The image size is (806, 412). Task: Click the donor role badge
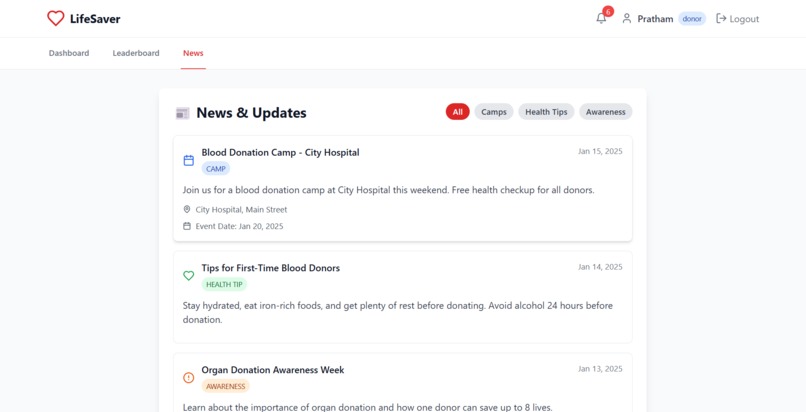pos(692,19)
